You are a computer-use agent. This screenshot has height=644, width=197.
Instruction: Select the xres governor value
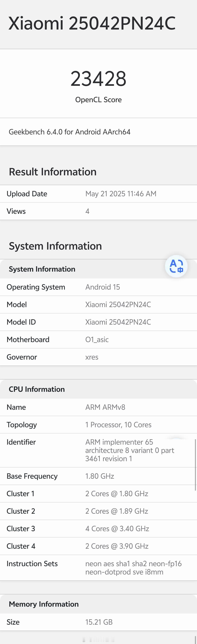[92, 357]
